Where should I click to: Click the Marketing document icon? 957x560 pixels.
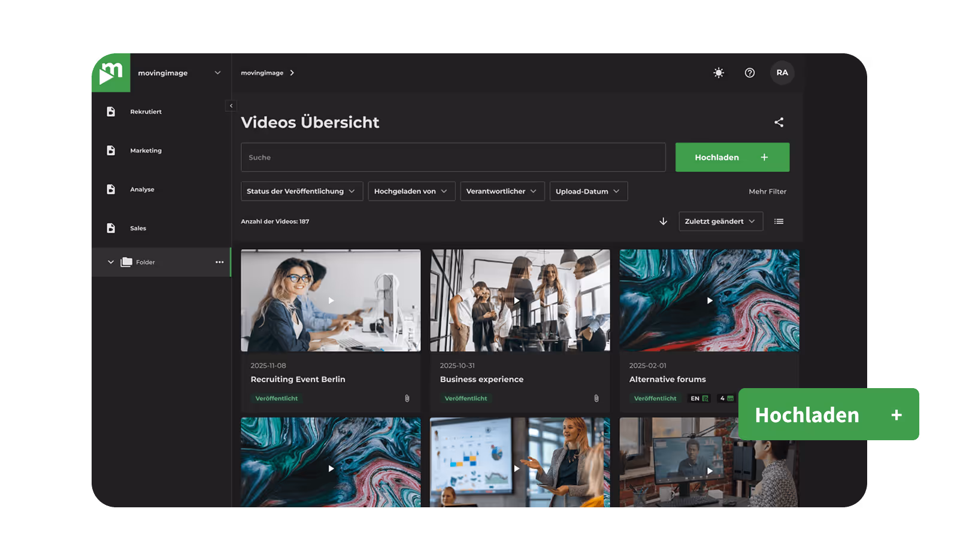tap(111, 150)
